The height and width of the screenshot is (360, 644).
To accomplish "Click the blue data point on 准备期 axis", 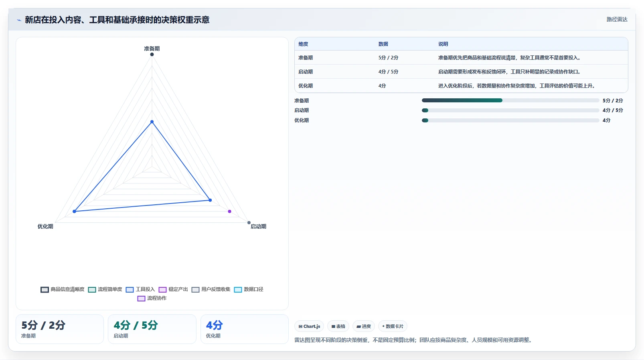I will (x=152, y=122).
